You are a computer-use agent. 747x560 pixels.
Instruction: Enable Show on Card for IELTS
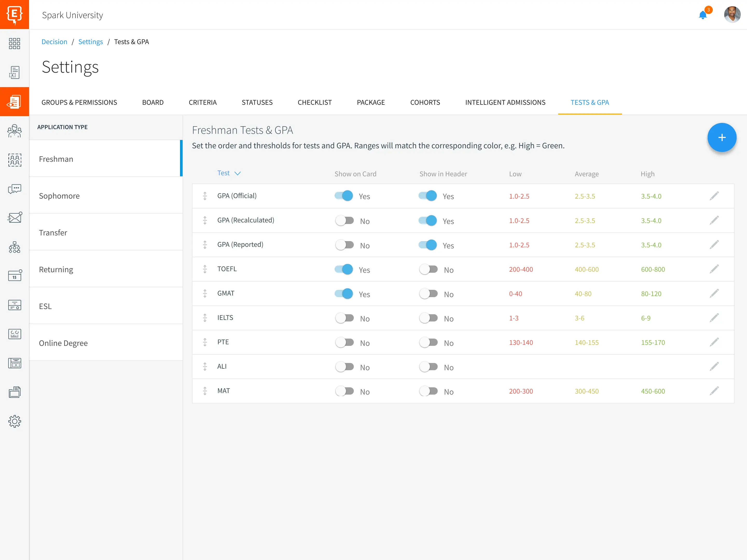(344, 318)
